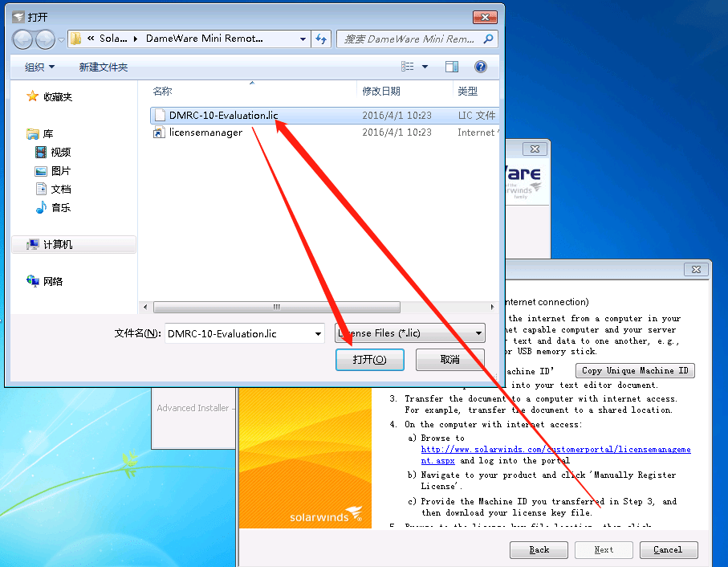Select 图片 pictures library
Viewport: 728px width, 567px height.
(61, 171)
